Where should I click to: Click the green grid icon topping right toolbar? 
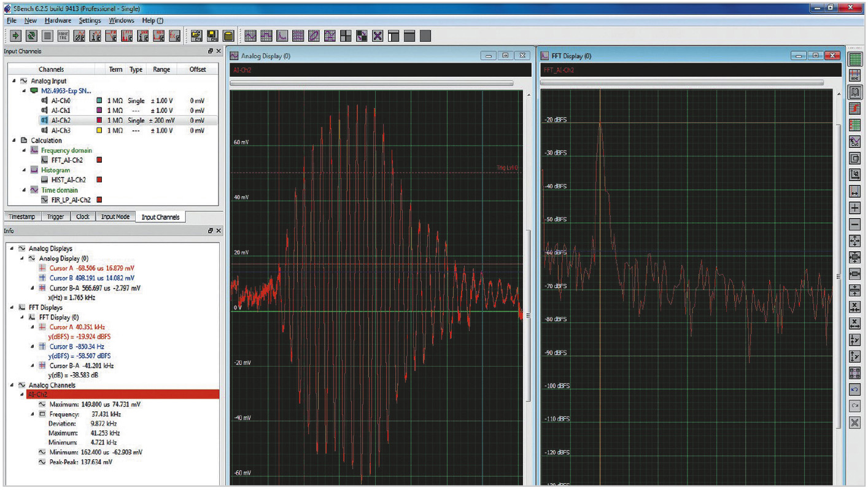point(854,60)
